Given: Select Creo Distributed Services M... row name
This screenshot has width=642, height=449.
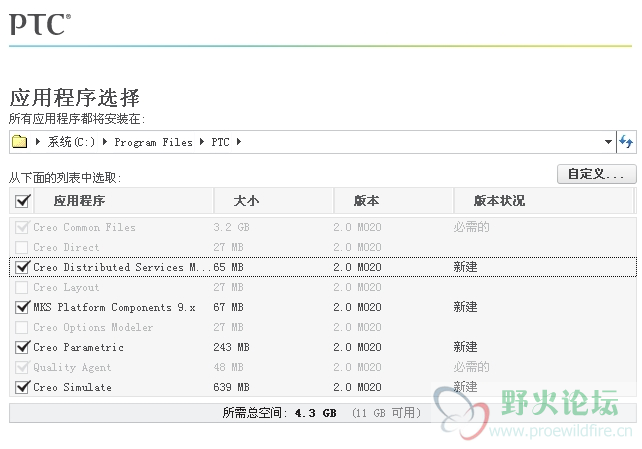Looking at the screenshot, I should [122, 267].
